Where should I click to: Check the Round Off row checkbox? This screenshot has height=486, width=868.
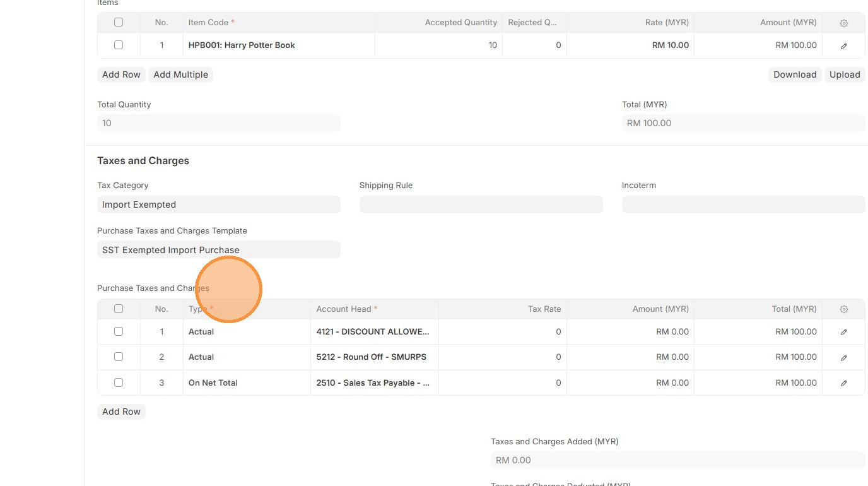click(119, 357)
